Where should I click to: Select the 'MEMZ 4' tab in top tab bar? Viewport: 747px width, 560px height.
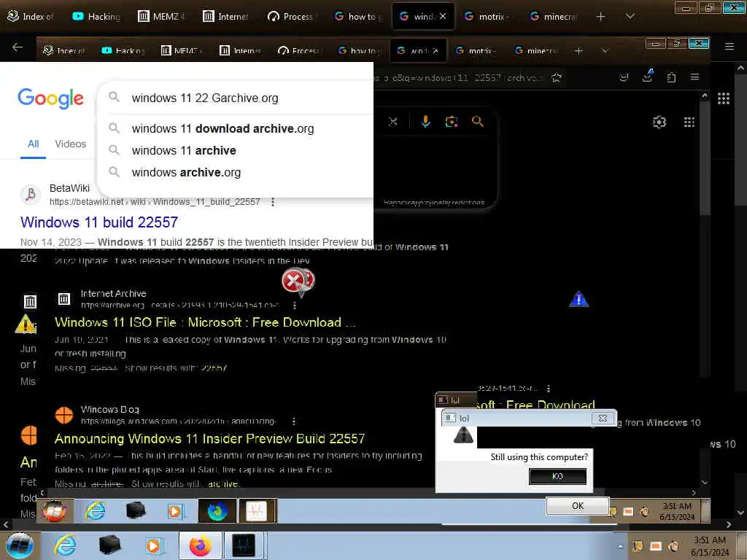[x=160, y=16]
